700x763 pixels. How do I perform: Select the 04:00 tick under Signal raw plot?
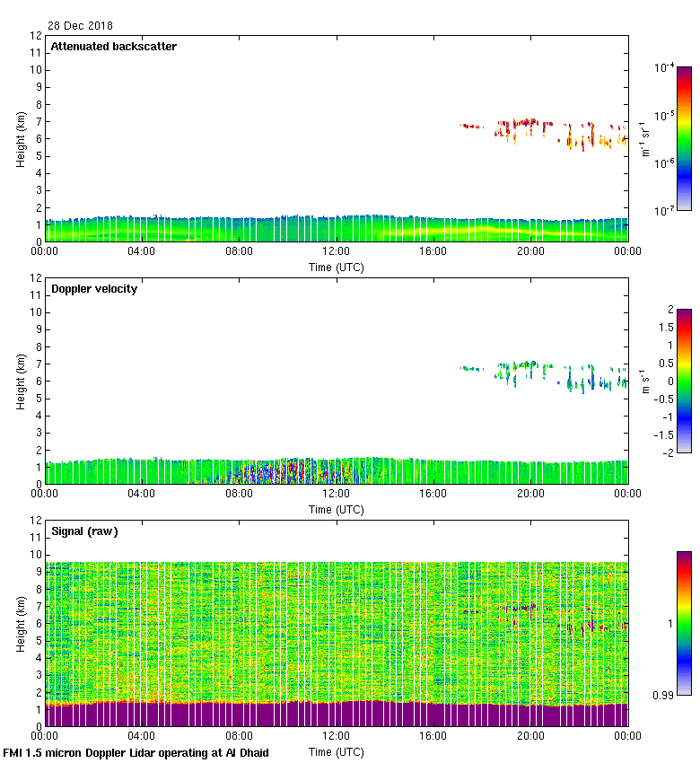[x=142, y=737]
